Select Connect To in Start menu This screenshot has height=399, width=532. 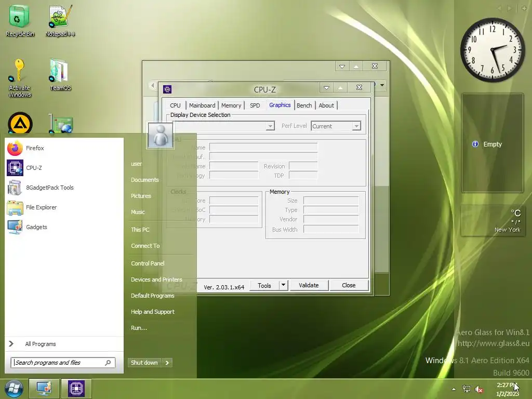click(x=145, y=246)
